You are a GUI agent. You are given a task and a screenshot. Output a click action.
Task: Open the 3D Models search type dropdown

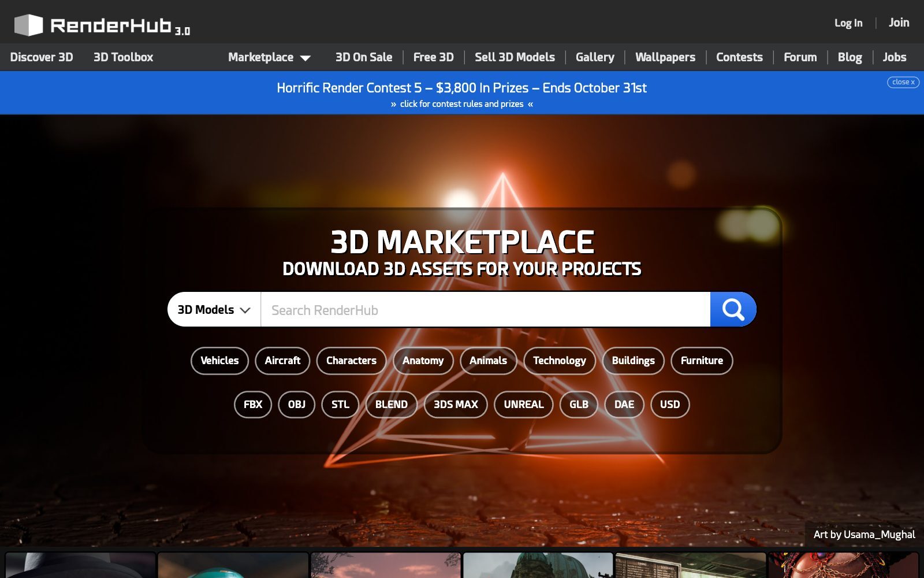click(214, 310)
